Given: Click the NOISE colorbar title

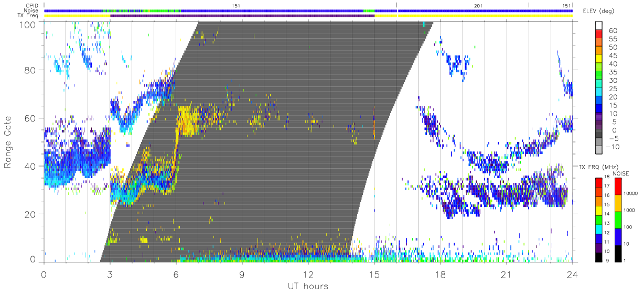Looking at the screenshot, I should pos(621,173).
